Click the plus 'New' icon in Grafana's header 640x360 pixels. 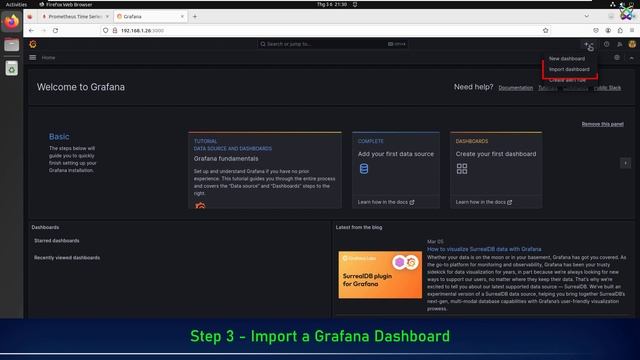(x=588, y=44)
